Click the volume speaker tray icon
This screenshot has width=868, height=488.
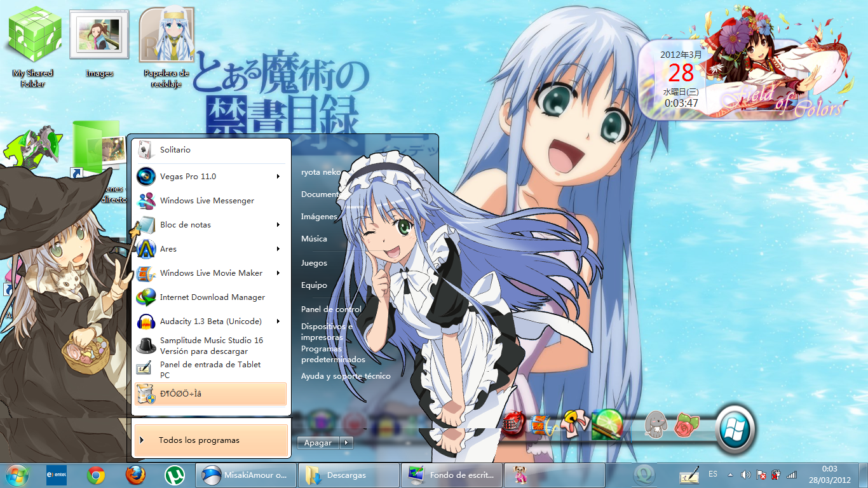[x=745, y=475]
